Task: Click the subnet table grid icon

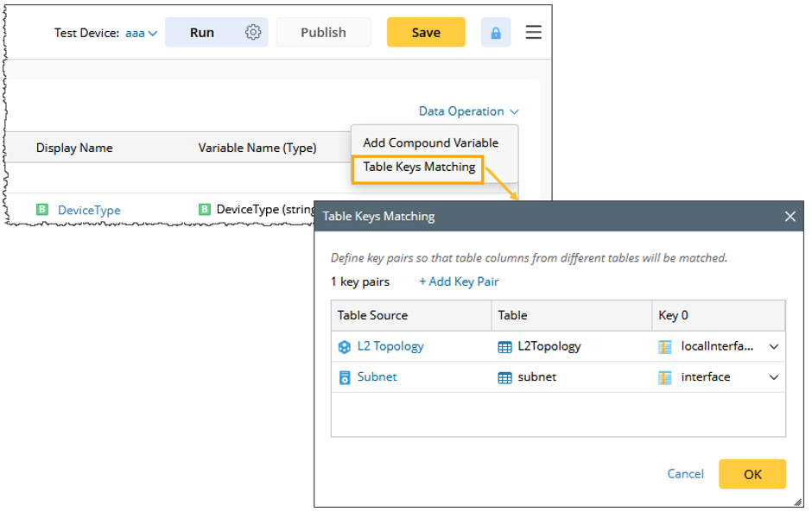Action: (505, 377)
